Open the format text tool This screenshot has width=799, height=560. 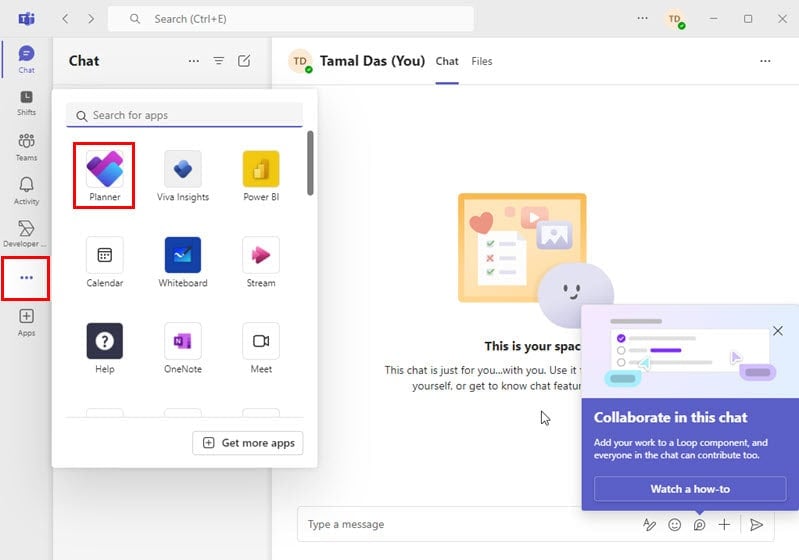(649, 524)
